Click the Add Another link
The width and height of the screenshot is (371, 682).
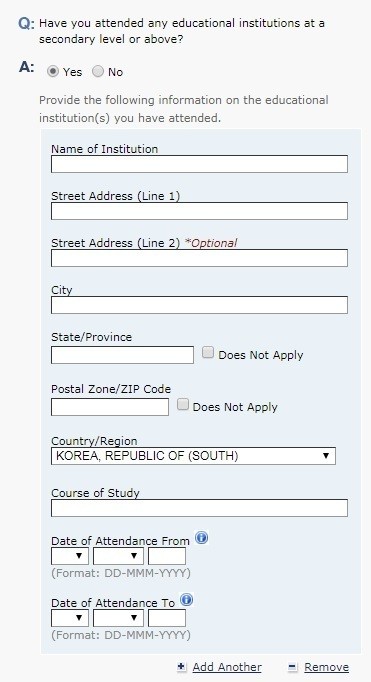click(227, 667)
